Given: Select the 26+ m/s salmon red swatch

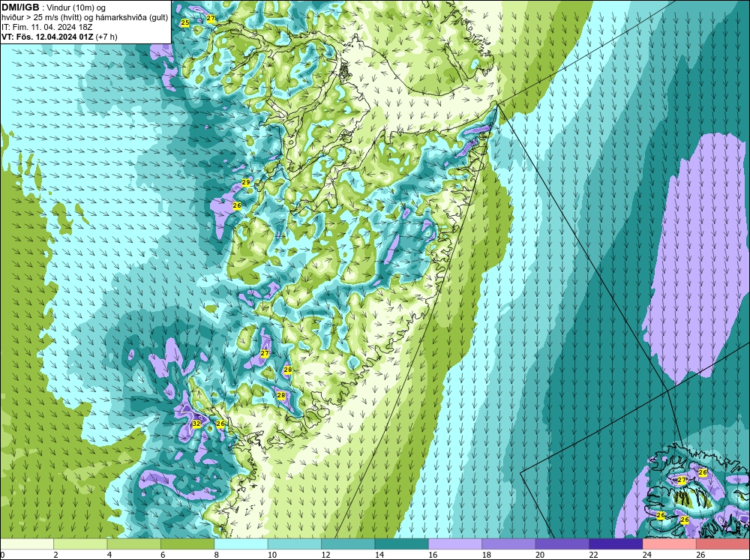Looking at the screenshot, I should click(x=723, y=544).
